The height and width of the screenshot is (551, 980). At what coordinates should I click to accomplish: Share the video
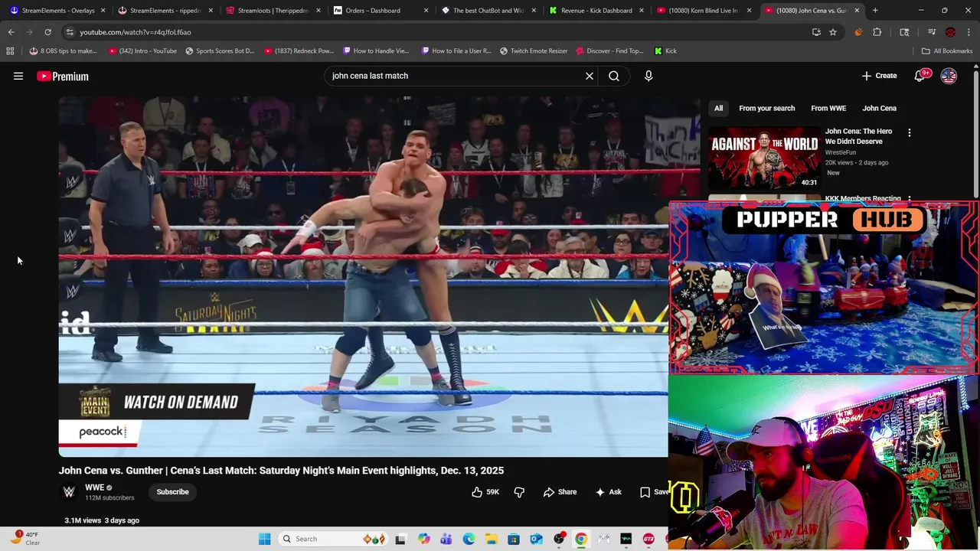click(560, 492)
